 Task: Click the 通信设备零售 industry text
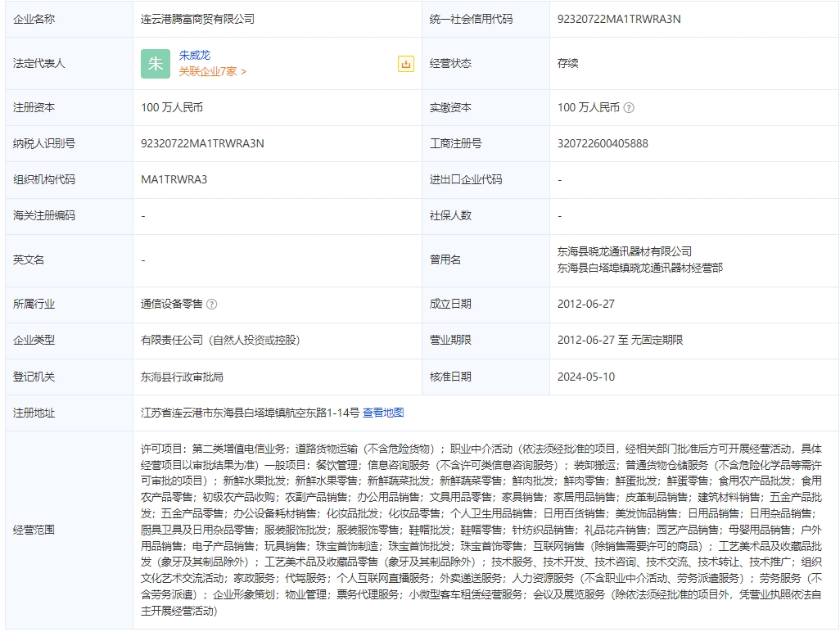coord(172,304)
